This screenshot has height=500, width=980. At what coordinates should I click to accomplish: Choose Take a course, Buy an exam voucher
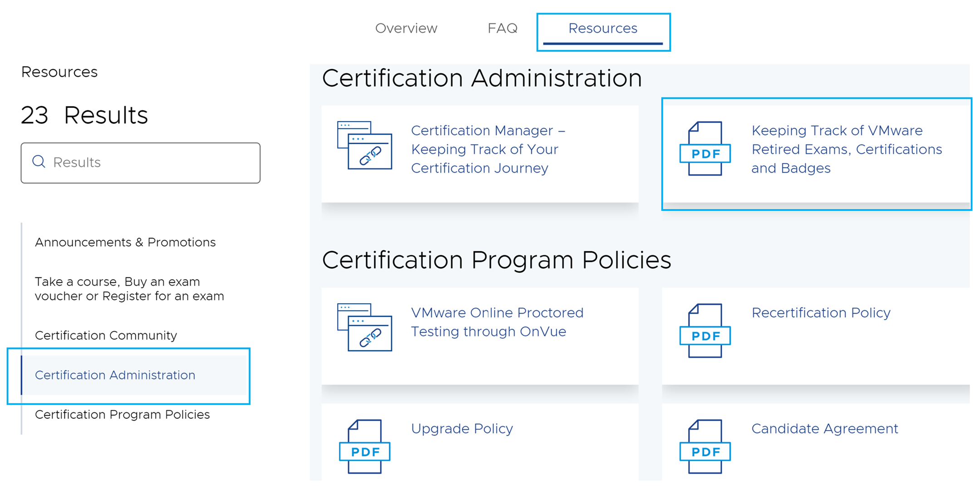point(129,289)
